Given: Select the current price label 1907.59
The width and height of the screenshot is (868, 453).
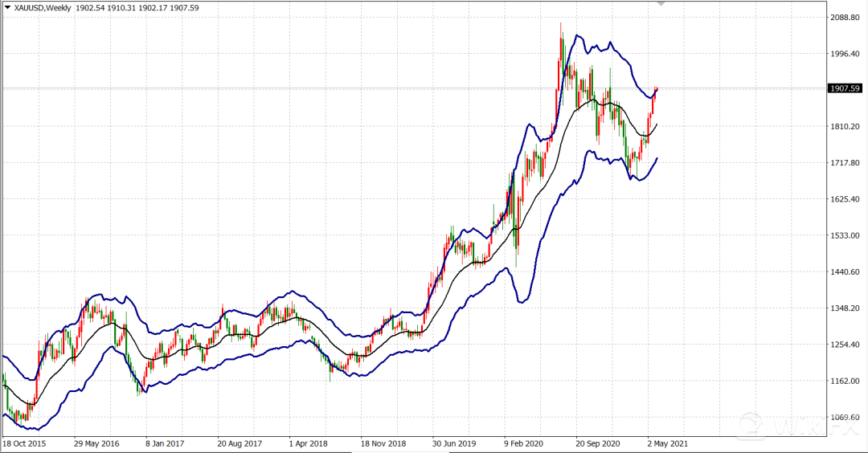Looking at the screenshot, I should (844, 88).
